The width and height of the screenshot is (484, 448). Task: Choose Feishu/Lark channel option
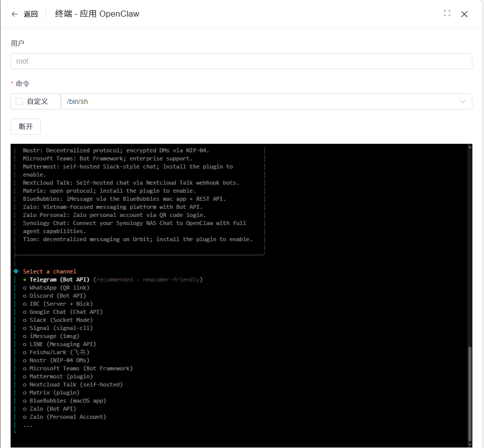[59, 352]
